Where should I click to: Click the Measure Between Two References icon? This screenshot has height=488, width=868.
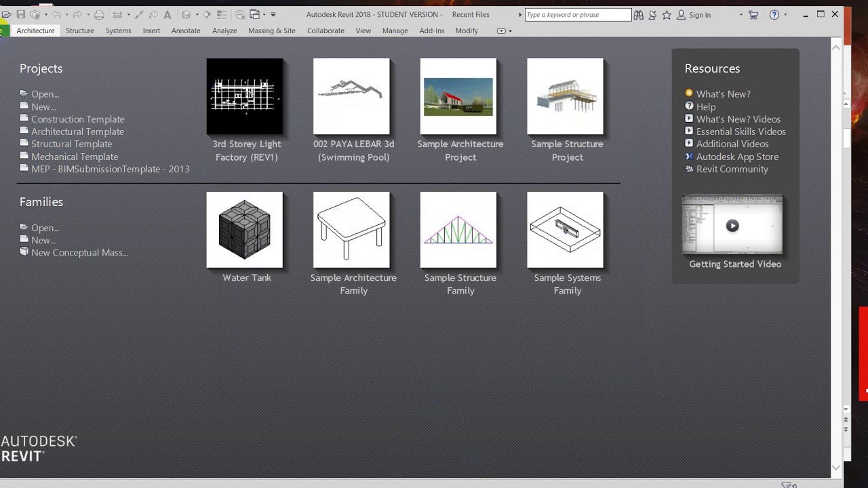pyautogui.click(x=117, y=14)
